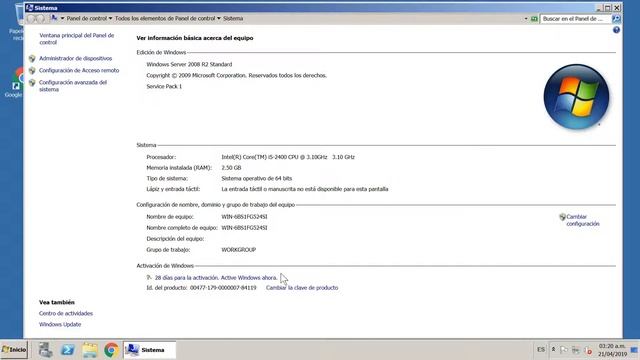The width and height of the screenshot is (640, 360).
Task: Open Configuración avanzada del sistema link
Action: pyautogui.click(x=73, y=86)
